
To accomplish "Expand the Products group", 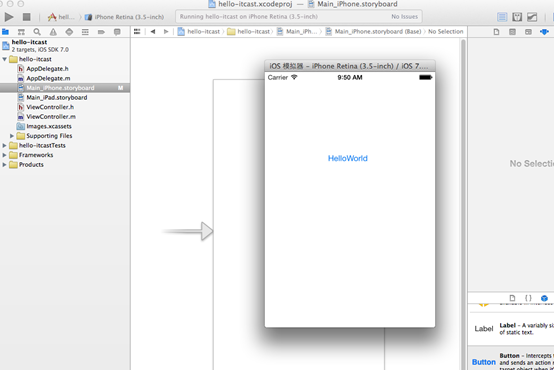I will 4,164.
